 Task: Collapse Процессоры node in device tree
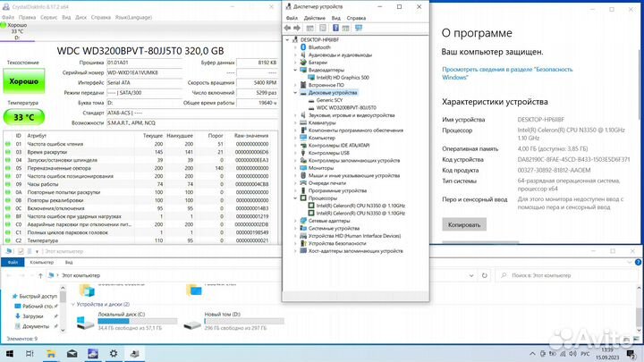[x=295, y=198]
